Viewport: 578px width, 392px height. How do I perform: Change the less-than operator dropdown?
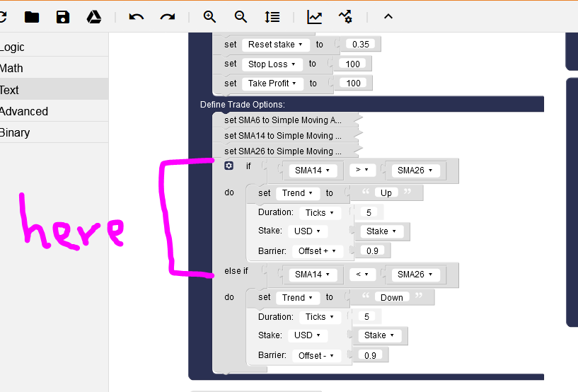(x=362, y=274)
